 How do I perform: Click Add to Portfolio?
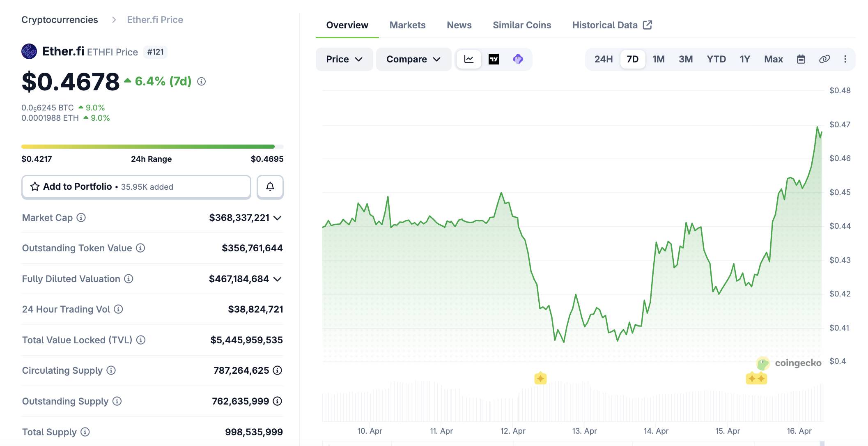click(x=76, y=186)
